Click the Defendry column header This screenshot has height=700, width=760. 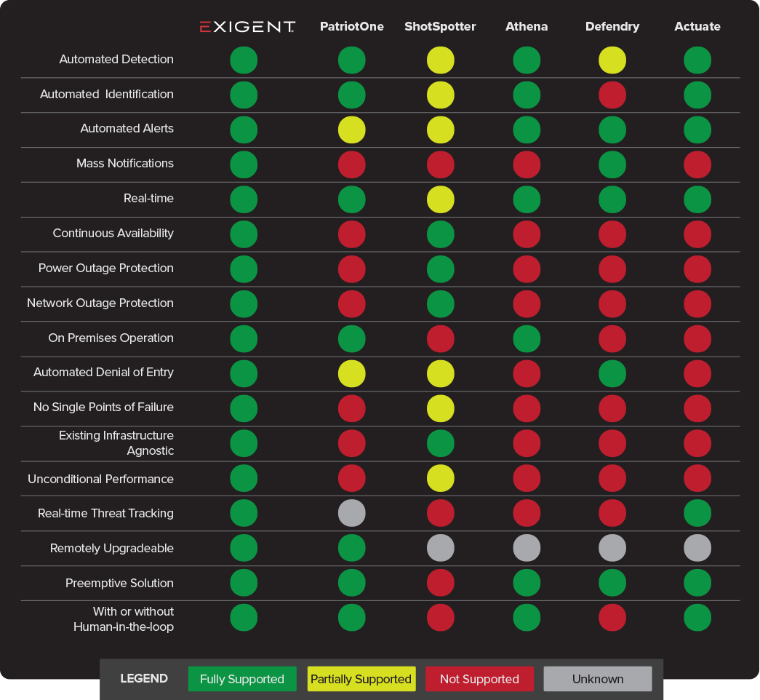(612, 27)
